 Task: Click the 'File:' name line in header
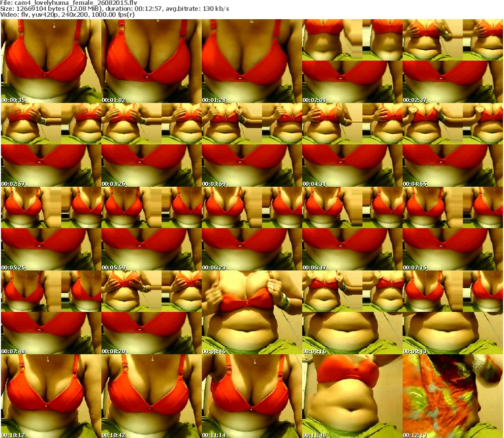coord(68,2)
